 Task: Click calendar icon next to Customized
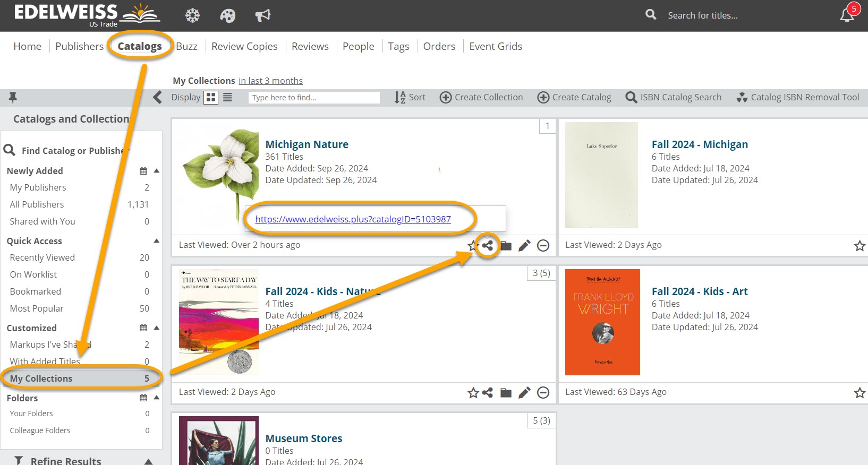[143, 328]
